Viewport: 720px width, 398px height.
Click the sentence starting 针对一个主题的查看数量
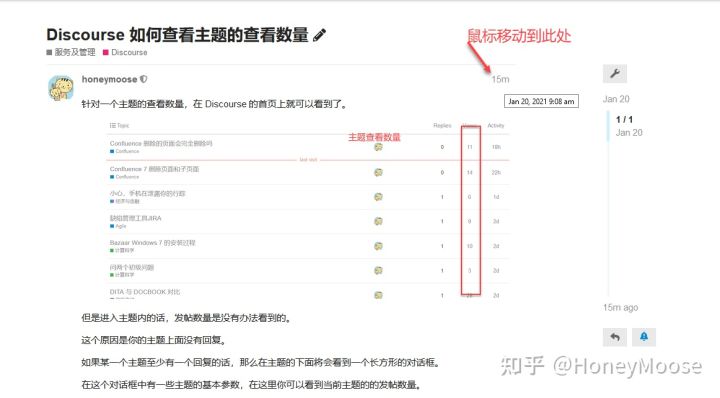click(214, 104)
